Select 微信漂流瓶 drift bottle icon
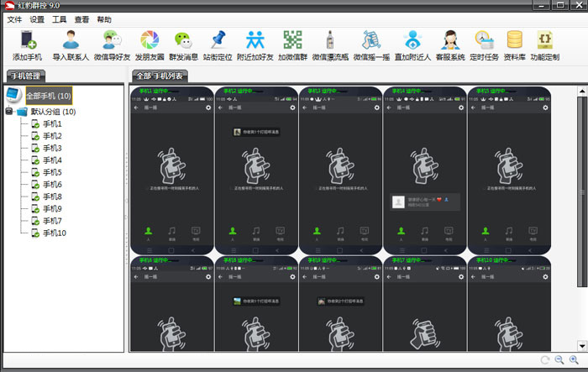This screenshot has height=372, width=588. coord(330,39)
